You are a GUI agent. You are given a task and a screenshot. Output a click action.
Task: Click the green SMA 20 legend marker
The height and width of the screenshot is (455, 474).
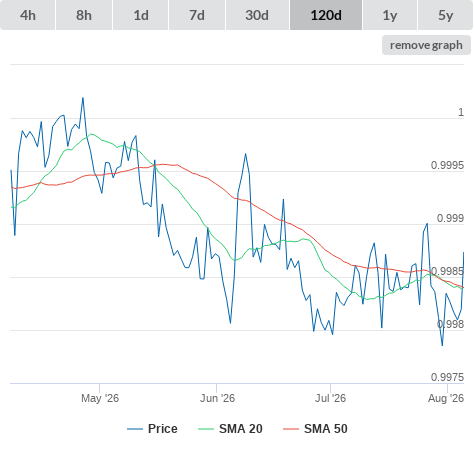tap(206, 429)
